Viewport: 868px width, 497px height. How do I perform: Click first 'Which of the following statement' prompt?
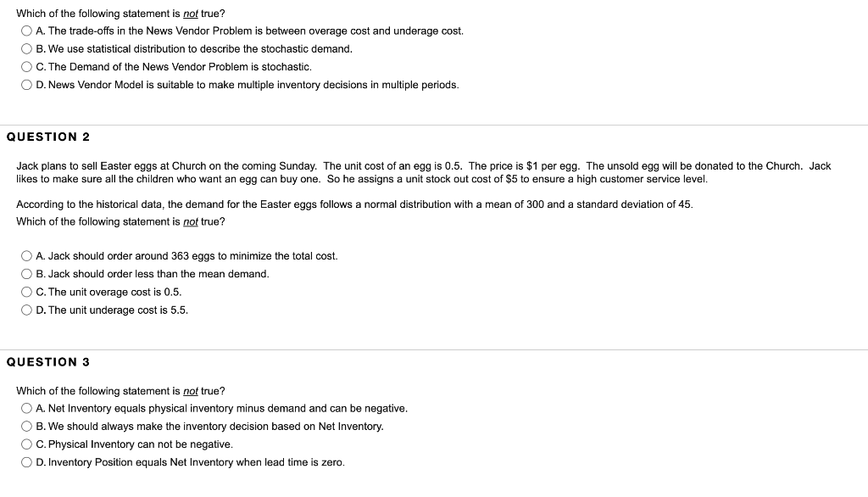tap(120, 14)
